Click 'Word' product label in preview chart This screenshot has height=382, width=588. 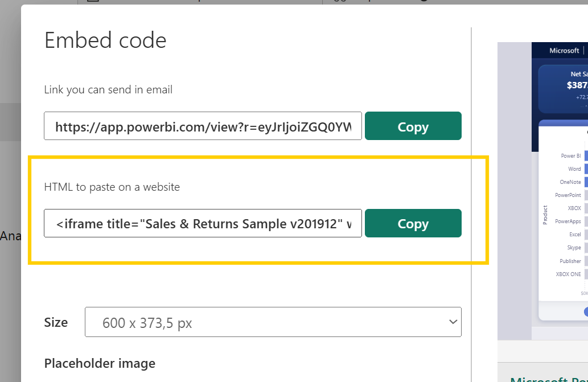coord(574,169)
